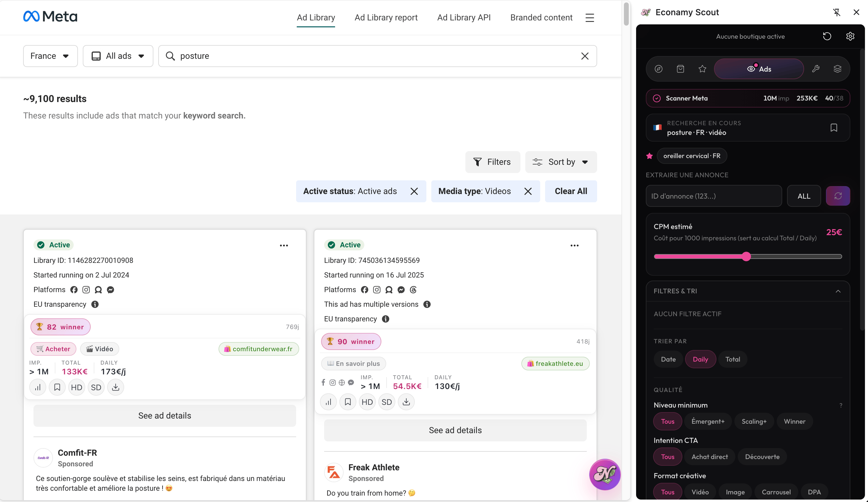This screenshot has width=868, height=502.
Task: Open options menu for Comfit-FR ad
Action: [284, 246]
